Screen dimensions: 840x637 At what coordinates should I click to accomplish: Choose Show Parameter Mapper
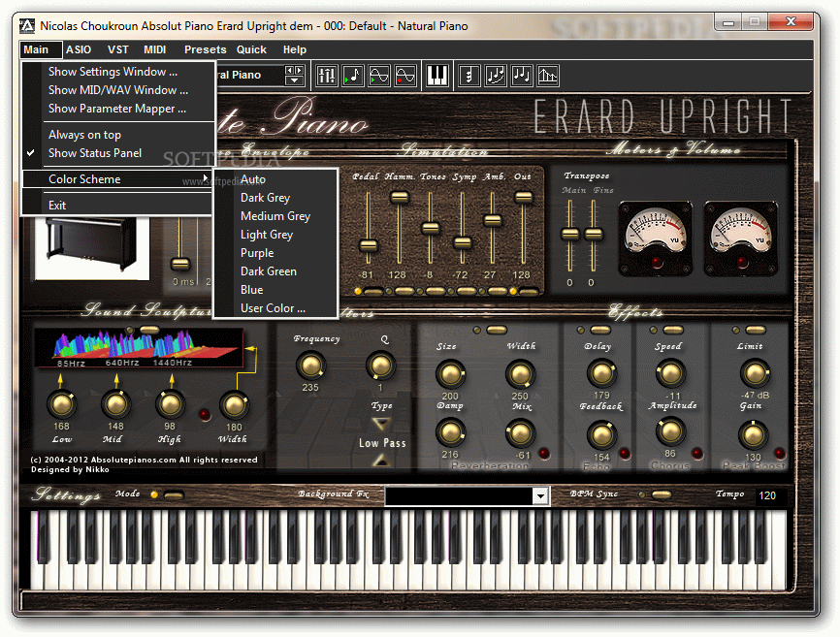click(x=118, y=109)
